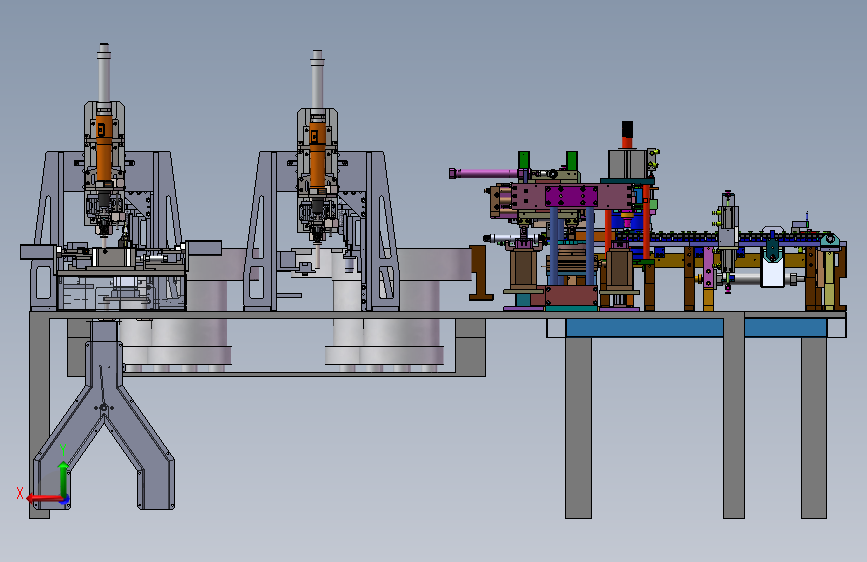Image resolution: width=867 pixels, height=562 pixels.
Task: Select the Y-shaped discharge chute below the table
Action: tap(104, 414)
